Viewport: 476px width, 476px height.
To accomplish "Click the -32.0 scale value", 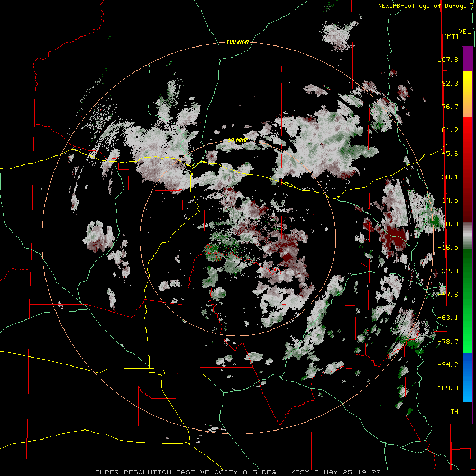I will 448,271.
